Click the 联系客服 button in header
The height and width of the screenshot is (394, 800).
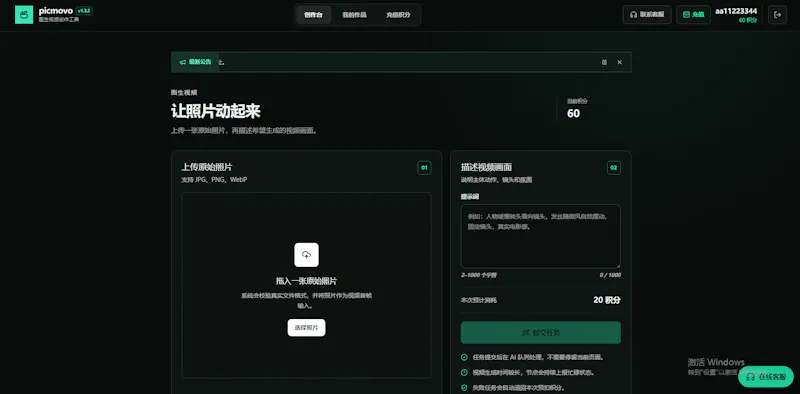pos(647,15)
